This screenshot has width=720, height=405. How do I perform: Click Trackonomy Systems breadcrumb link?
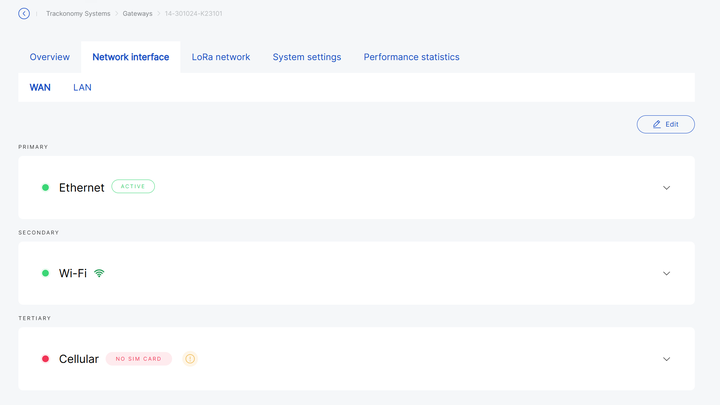pos(77,14)
